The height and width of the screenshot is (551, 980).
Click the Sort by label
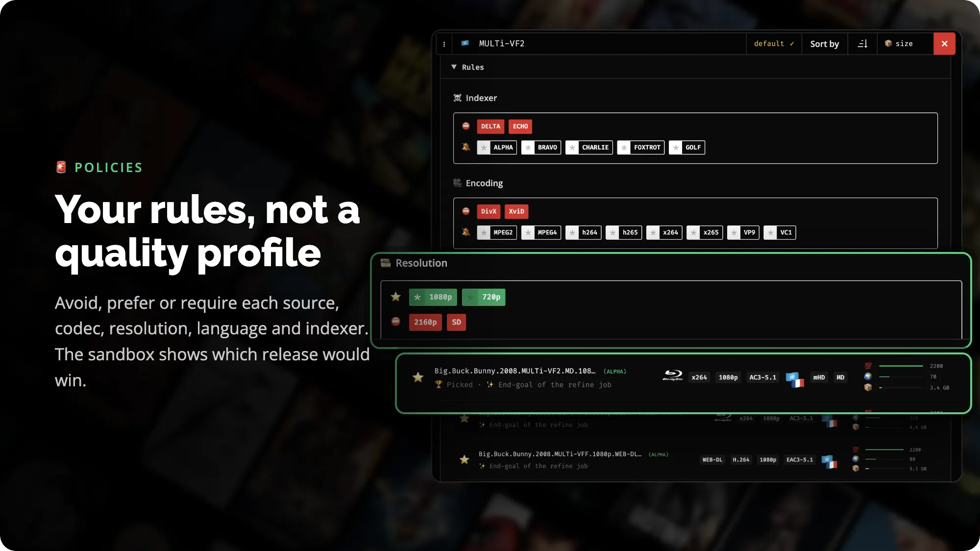824,44
